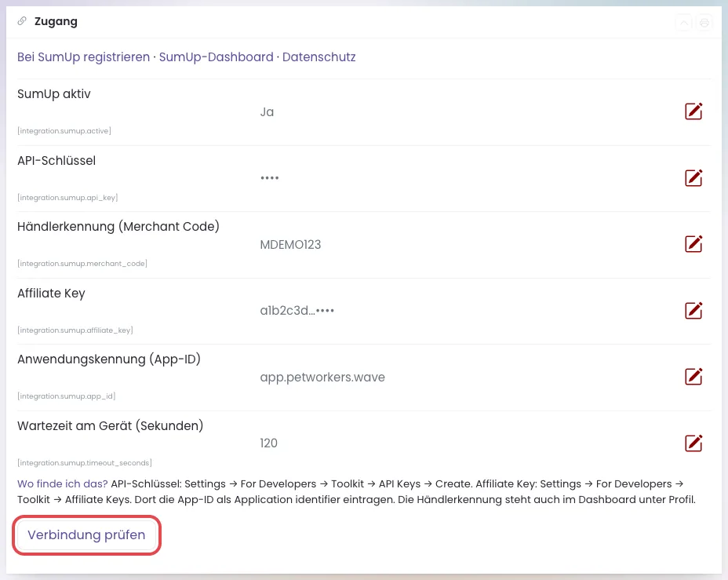Edit the Wartezeit am Gerät value

pos(693,443)
